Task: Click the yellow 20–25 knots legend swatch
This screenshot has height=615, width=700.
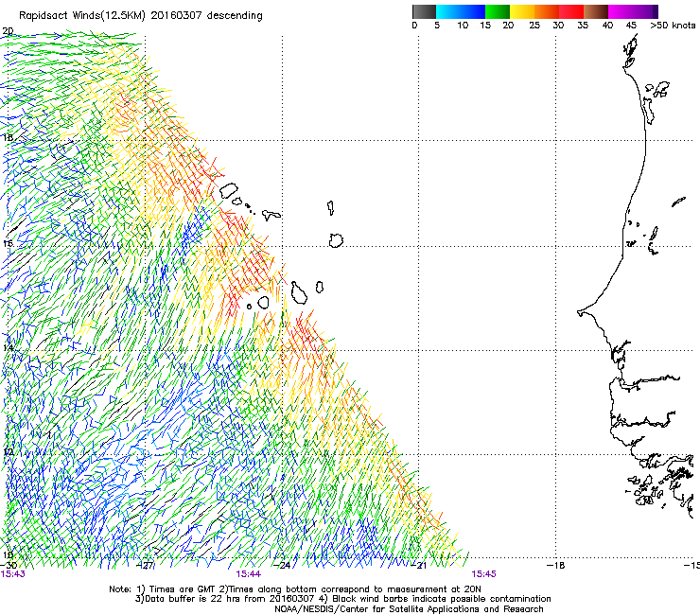Action: [x=522, y=11]
